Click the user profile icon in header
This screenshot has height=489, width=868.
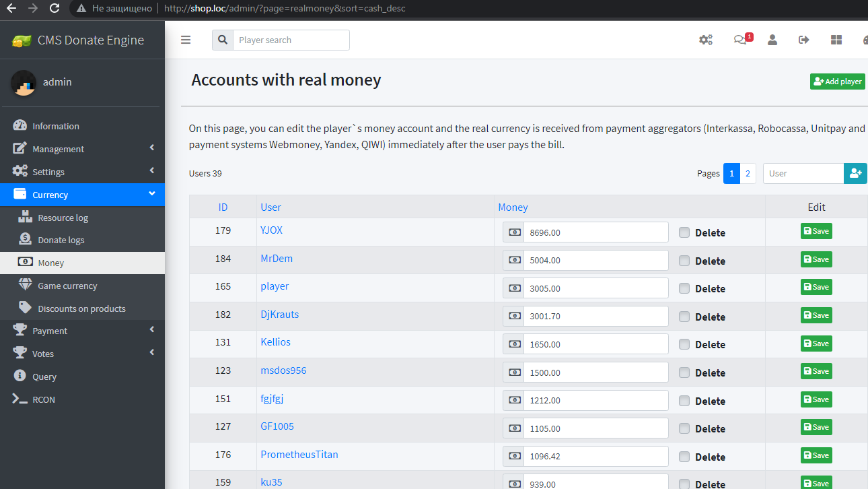772,40
